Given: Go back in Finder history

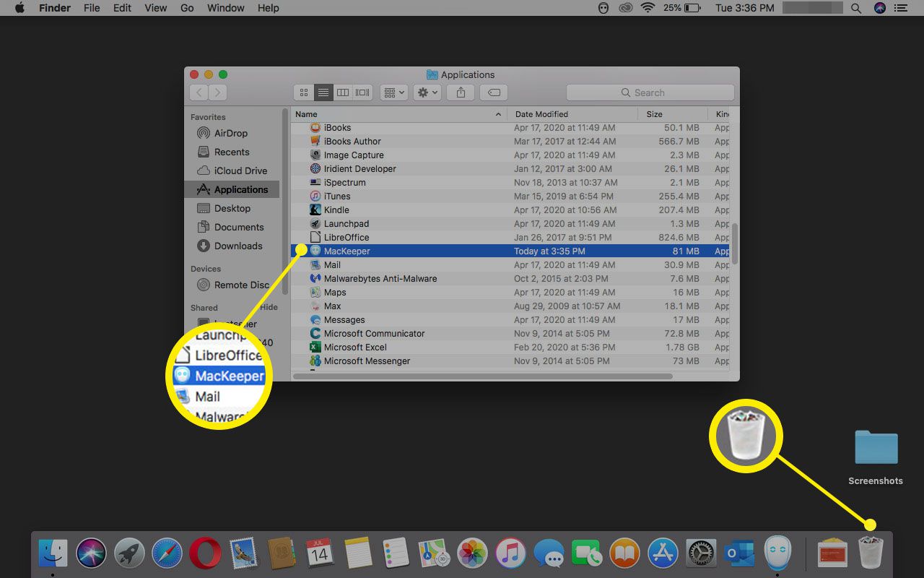Looking at the screenshot, I should pyautogui.click(x=199, y=92).
